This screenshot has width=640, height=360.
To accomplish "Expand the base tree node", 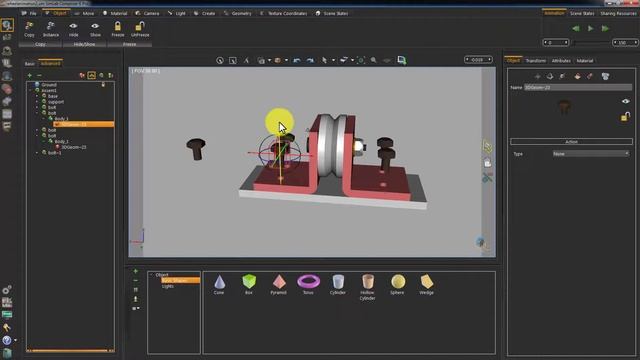I will click(x=37, y=96).
